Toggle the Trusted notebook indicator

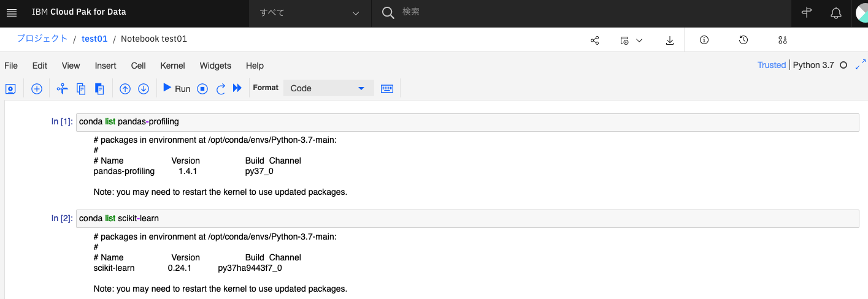pyautogui.click(x=772, y=65)
